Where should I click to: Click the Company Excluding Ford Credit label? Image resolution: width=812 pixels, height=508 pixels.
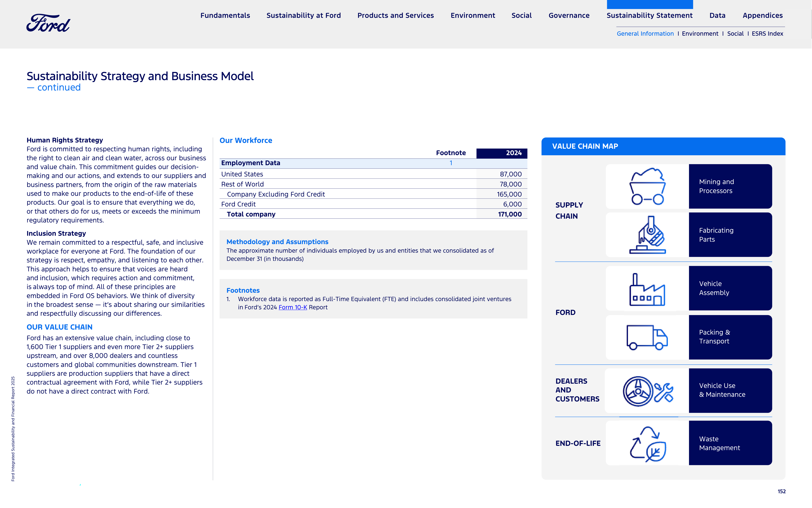(276, 194)
